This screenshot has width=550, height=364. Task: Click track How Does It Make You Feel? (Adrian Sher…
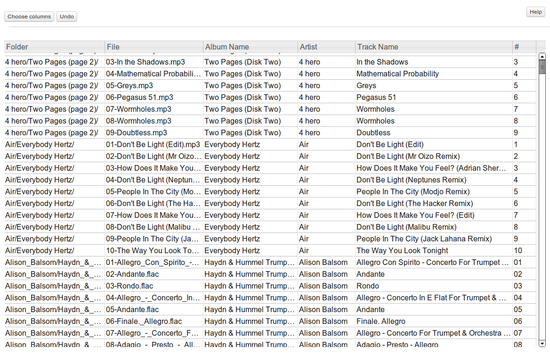click(x=431, y=168)
